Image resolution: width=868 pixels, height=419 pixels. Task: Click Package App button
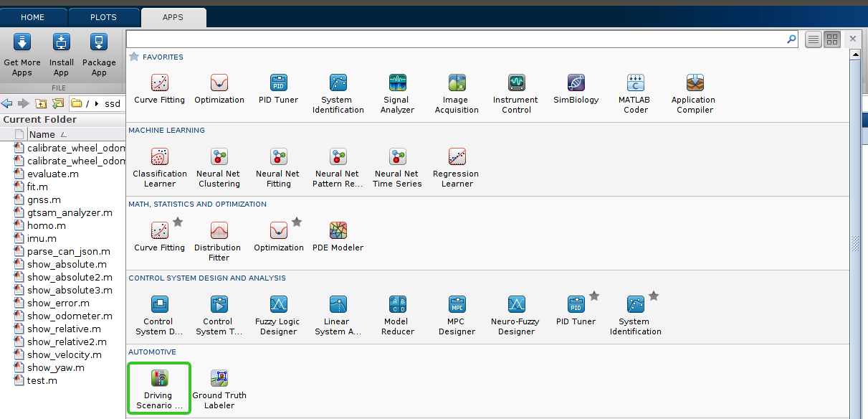(99, 55)
